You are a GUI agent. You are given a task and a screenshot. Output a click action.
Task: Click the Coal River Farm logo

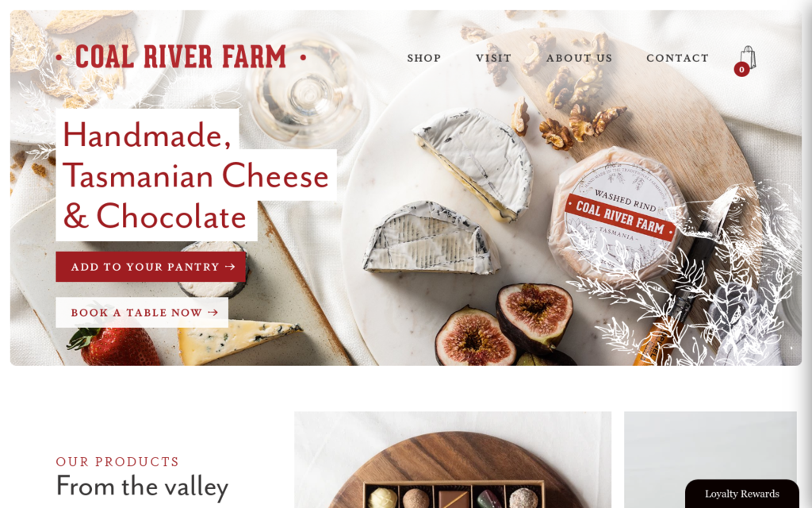[x=181, y=57]
